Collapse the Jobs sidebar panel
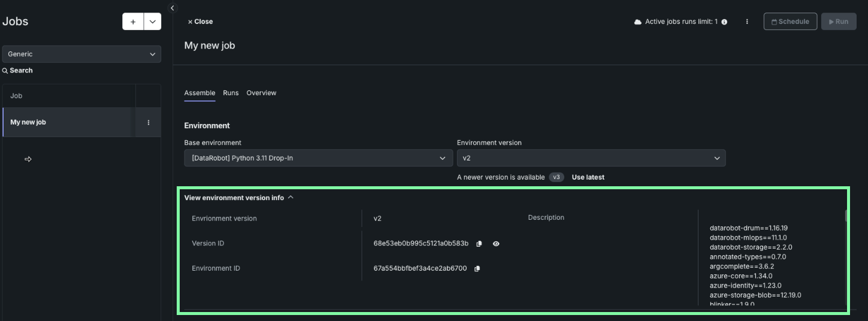 tap(173, 8)
